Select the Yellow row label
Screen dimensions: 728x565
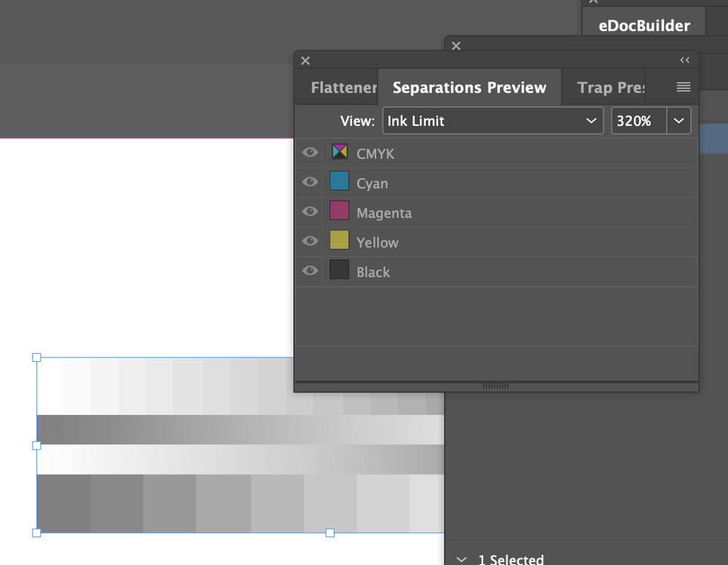click(377, 242)
